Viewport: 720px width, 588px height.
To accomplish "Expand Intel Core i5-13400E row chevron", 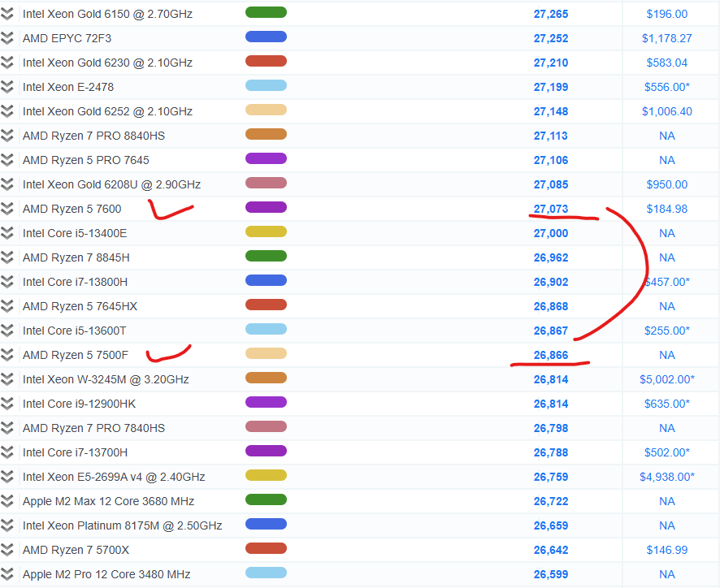I will click(7, 233).
